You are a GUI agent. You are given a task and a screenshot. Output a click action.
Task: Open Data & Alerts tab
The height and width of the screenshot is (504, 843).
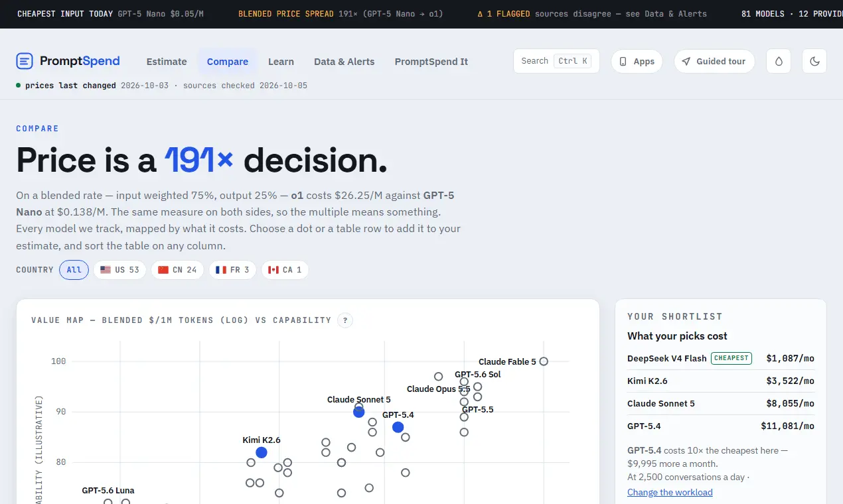pyautogui.click(x=345, y=62)
